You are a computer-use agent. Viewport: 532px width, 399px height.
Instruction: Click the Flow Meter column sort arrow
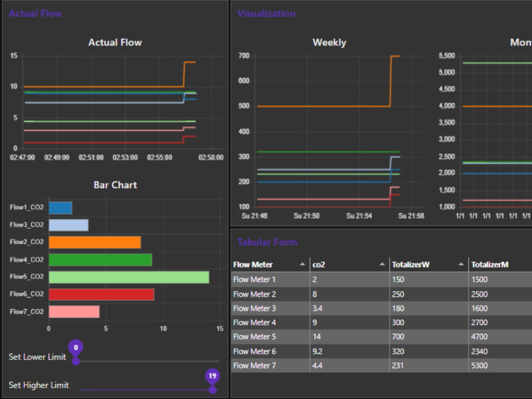[302, 264]
